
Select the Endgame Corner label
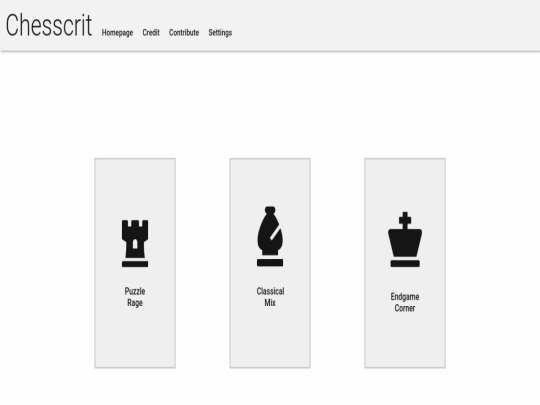[405, 302]
